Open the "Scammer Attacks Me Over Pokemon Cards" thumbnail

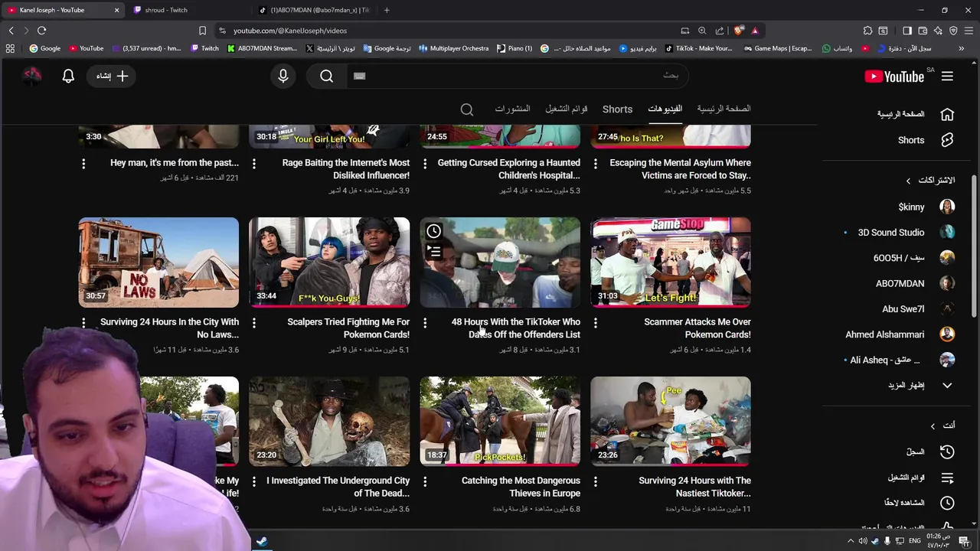671,262
